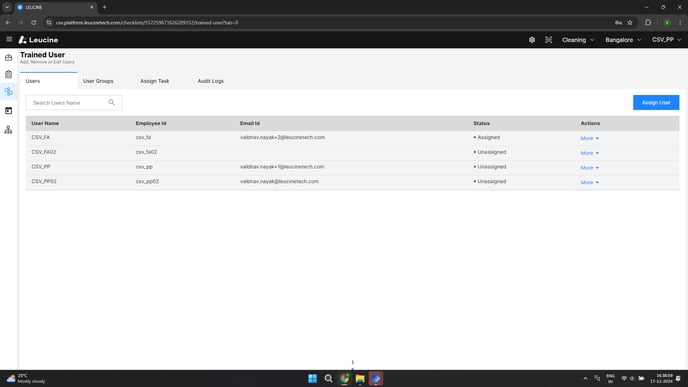Screen dimensions: 688x387
Task: Open the settings gear in header
Action: pos(532,40)
